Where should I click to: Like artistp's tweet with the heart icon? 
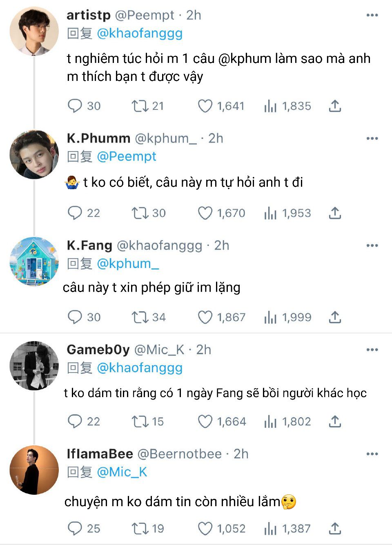[x=205, y=106]
